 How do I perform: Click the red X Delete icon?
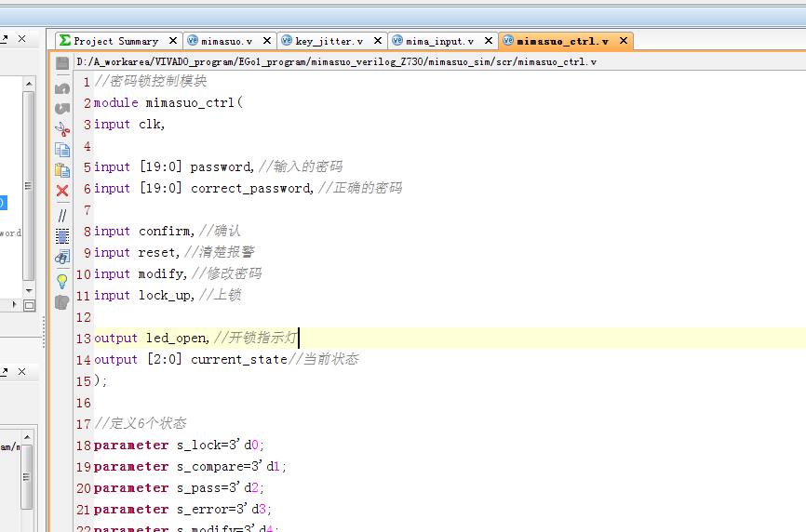pyautogui.click(x=62, y=191)
